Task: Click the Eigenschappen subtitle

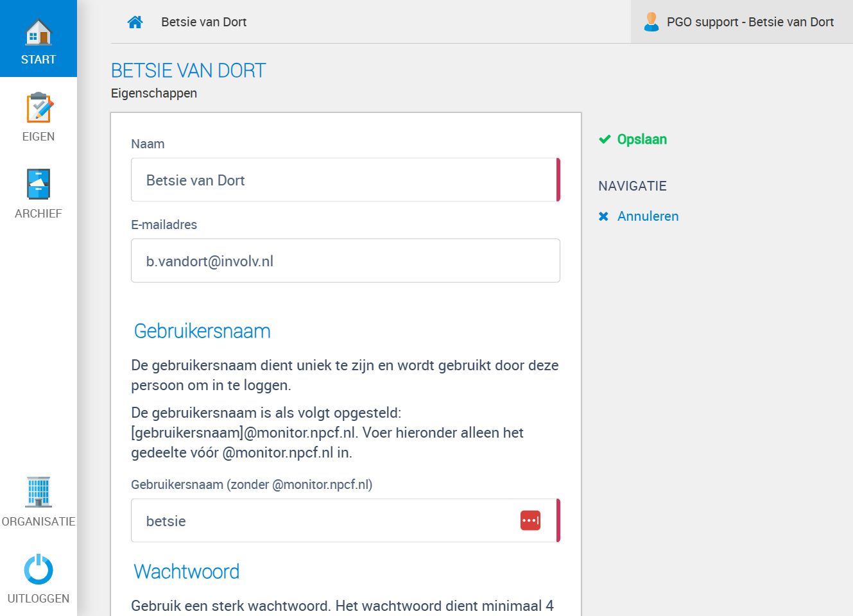Action: pos(154,93)
